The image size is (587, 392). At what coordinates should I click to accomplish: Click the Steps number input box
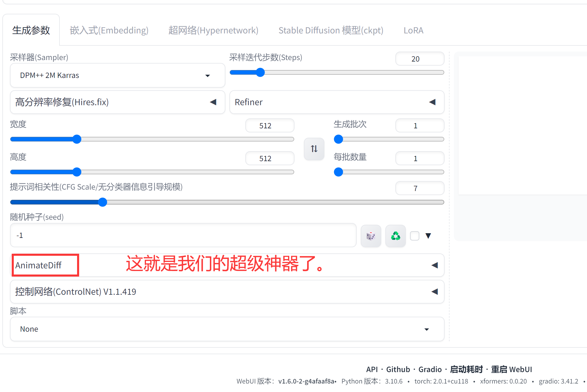(419, 59)
